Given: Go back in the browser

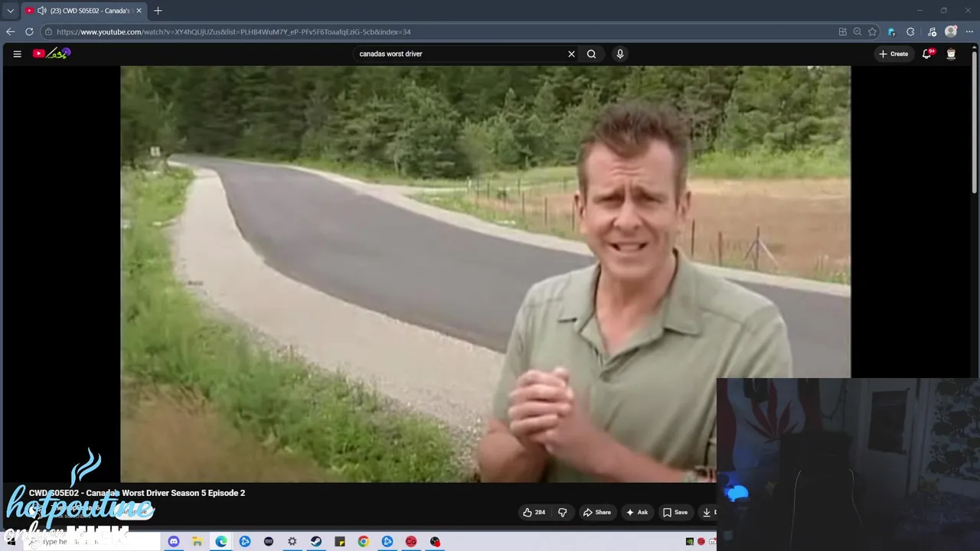Looking at the screenshot, I should 10,31.
